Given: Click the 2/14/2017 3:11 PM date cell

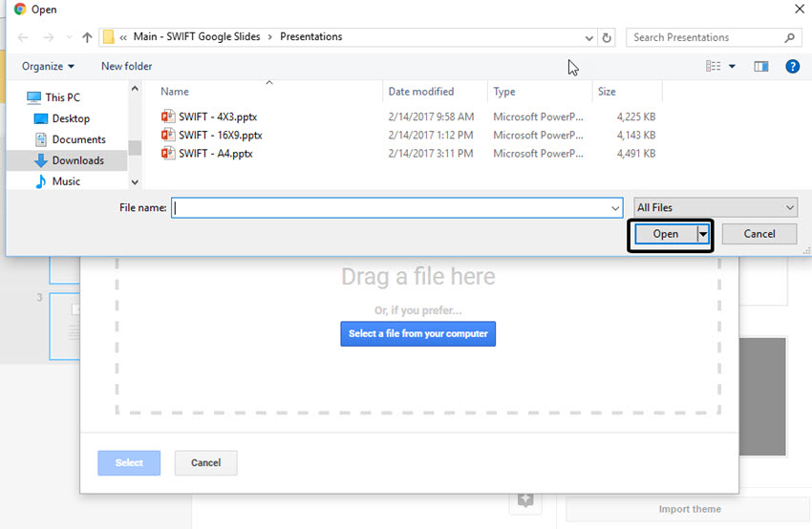Looking at the screenshot, I should pos(430,154).
